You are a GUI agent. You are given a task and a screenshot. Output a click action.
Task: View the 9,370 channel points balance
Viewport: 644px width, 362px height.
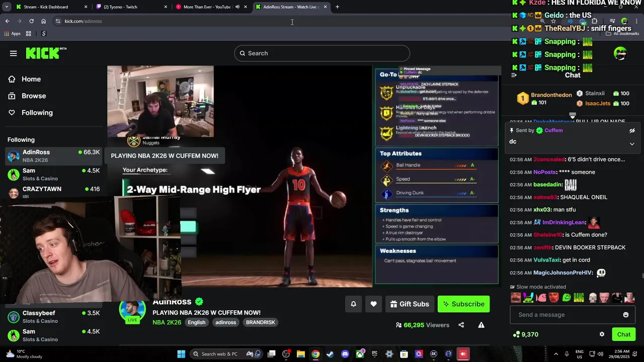point(525,334)
